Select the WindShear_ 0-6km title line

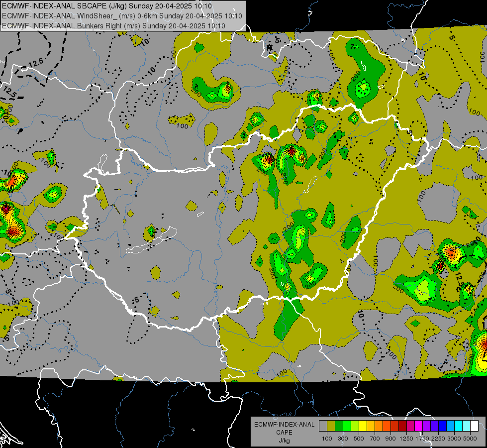coord(122,16)
